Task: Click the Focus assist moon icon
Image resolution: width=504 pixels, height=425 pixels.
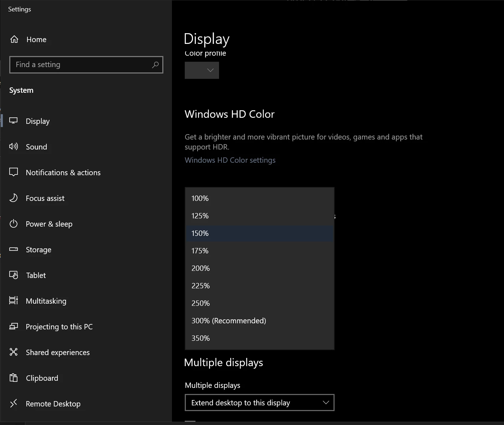Action: [14, 198]
